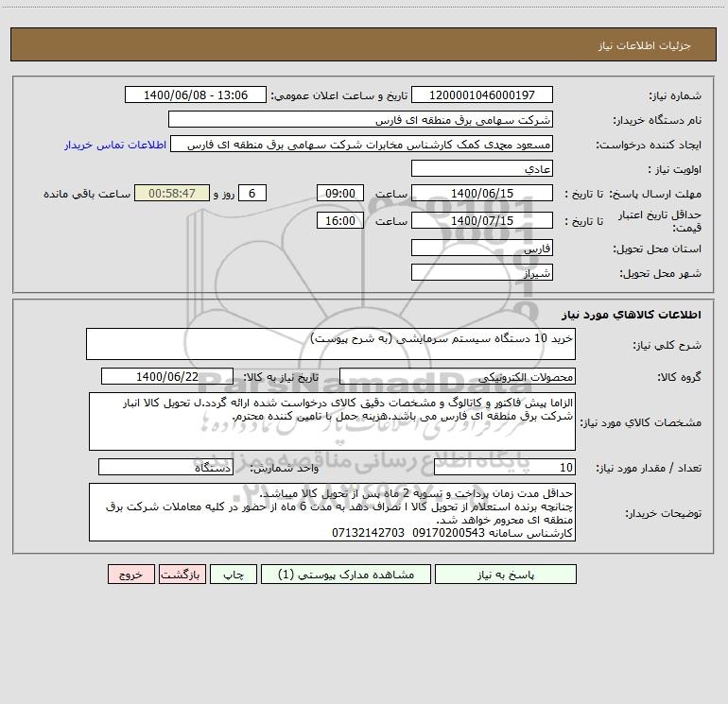This screenshot has height=704, width=728.
Task: Click the label شماره نیاز
Action: [x=675, y=95]
